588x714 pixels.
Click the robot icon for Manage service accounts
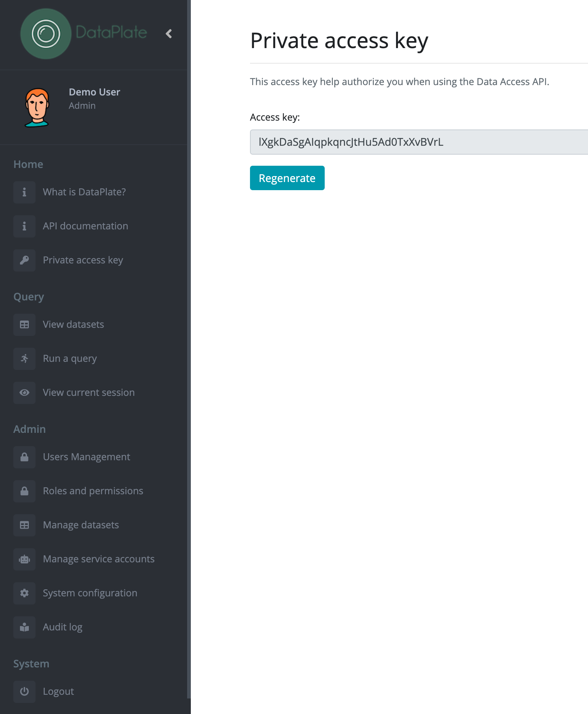[x=24, y=559]
